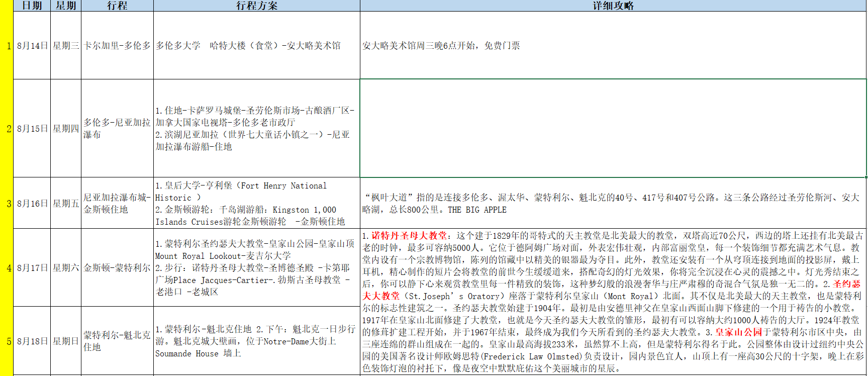
Task: Click details cell describing 诺特丹圣母大教堂
Action: 613,302
